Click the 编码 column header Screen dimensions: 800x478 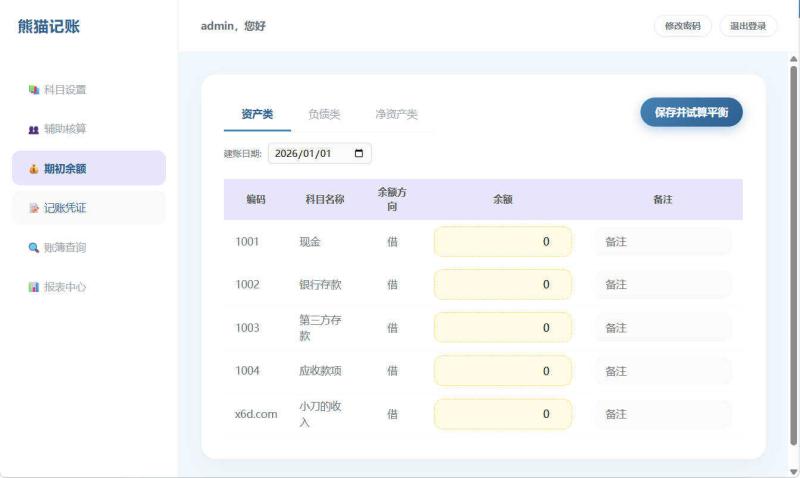256,199
